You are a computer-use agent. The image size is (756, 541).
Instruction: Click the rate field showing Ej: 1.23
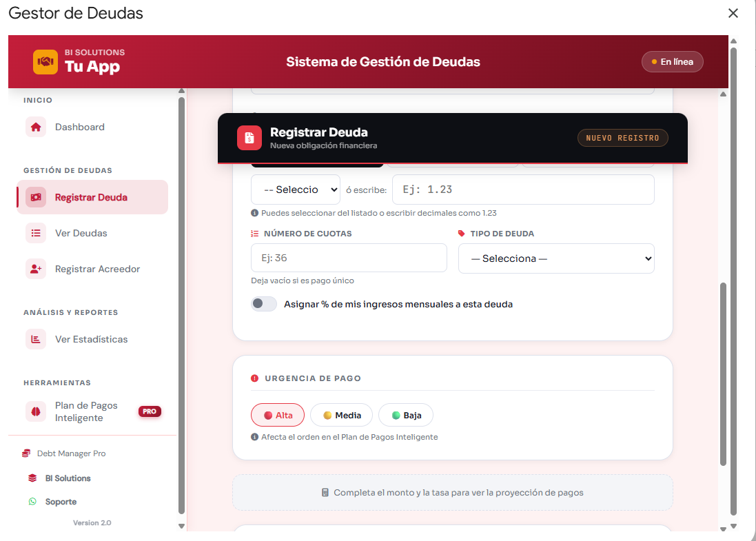[523, 190]
